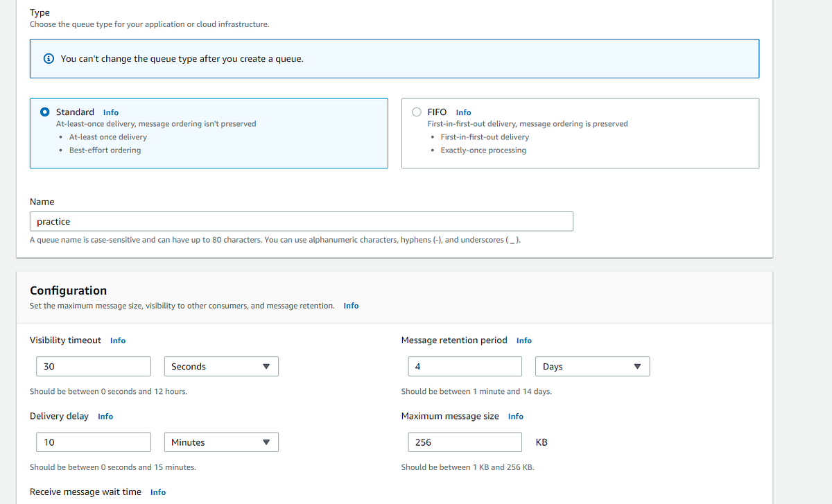832x504 pixels.
Task: Click inside the queue Name field showing practice
Action: pos(301,221)
